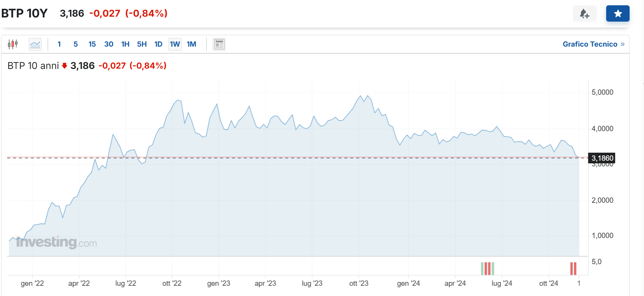
Task: Click the gen '24 date label
Action: click(x=408, y=283)
